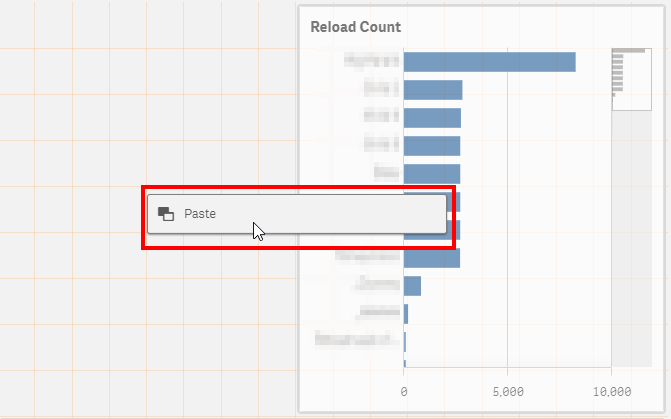The height and width of the screenshot is (419, 671).
Task: Click the gray scrollbar track below thumb
Action: click(x=632, y=238)
